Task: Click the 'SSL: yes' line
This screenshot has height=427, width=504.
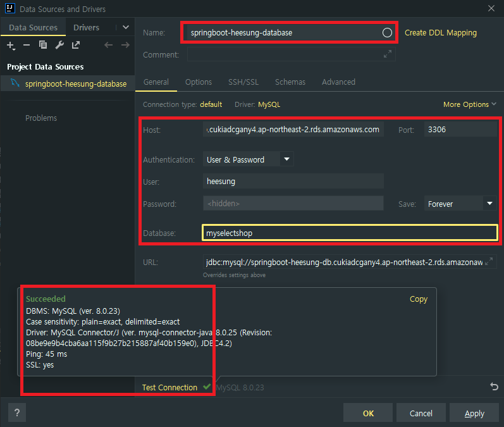Action: point(40,364)
